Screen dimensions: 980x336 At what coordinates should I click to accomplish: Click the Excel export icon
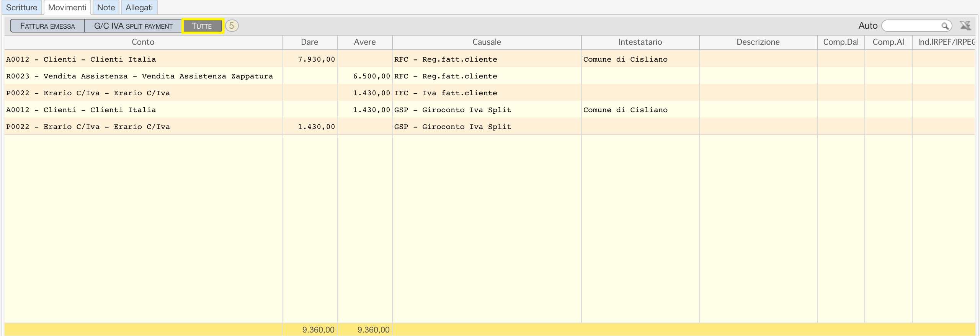point(965,26)
